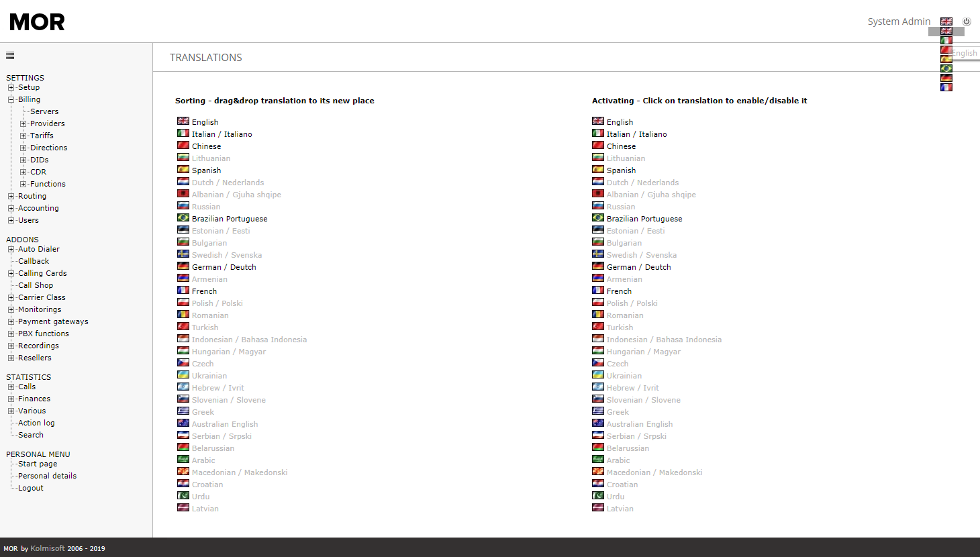This screenshot has height=557, width=980.
Task: Click the System Admin user link
Action: (899, 21)
